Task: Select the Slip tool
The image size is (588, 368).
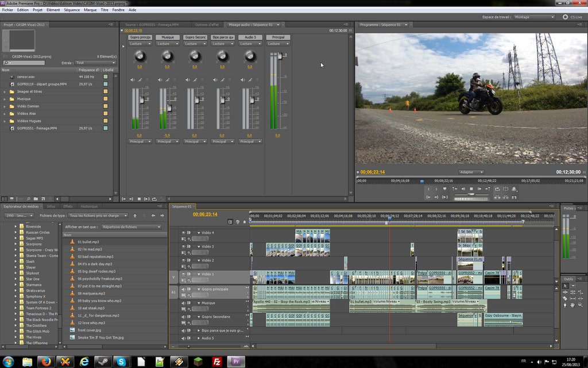Action: coord(573,298)
